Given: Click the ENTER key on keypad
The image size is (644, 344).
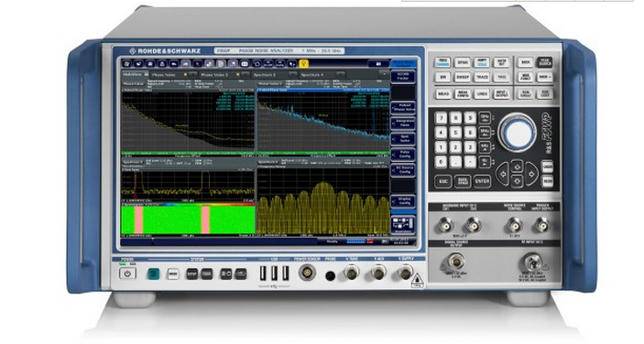Looking at the screenshot, I should point(482,181).
